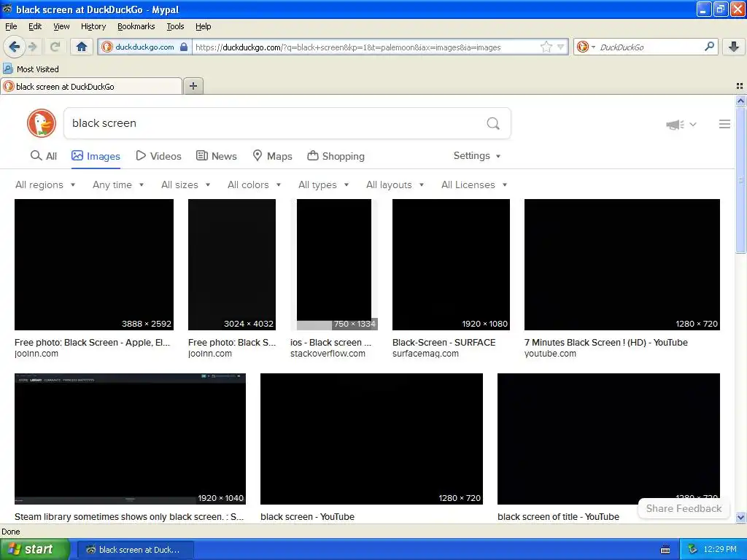The image size is (747, 560).
Task: Expand the All sizes filter
Action: tap(186, 184)
